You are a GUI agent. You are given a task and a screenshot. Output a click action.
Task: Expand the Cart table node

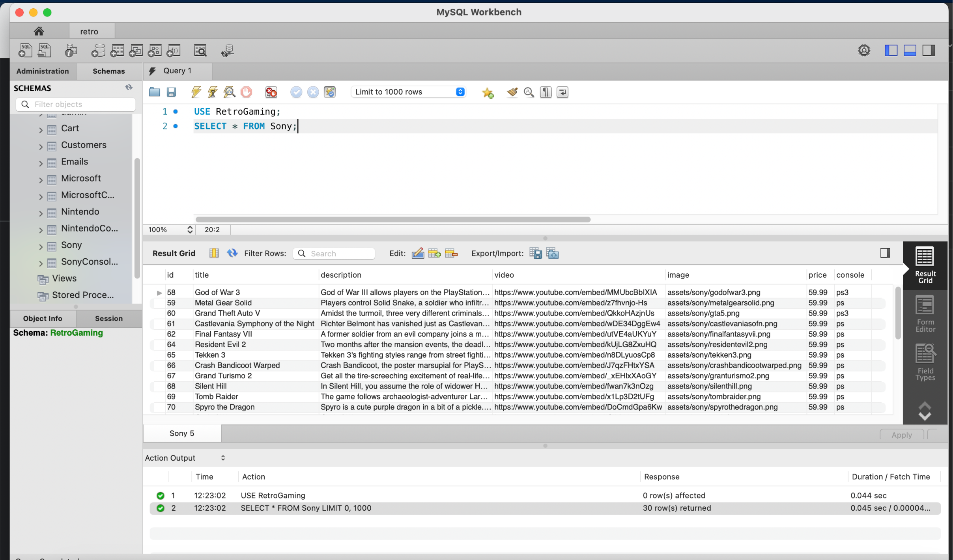(41, 129)
